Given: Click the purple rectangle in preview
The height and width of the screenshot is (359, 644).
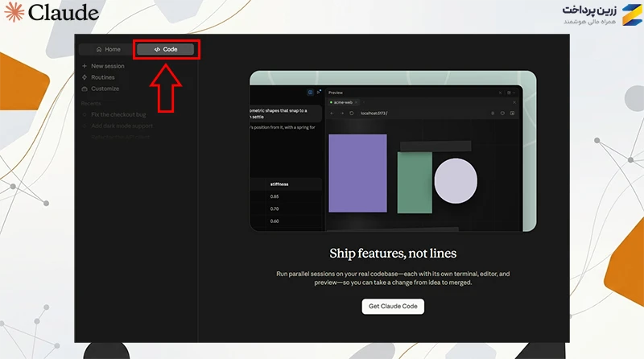Looking at the screenshot, I should pos(357,173).
